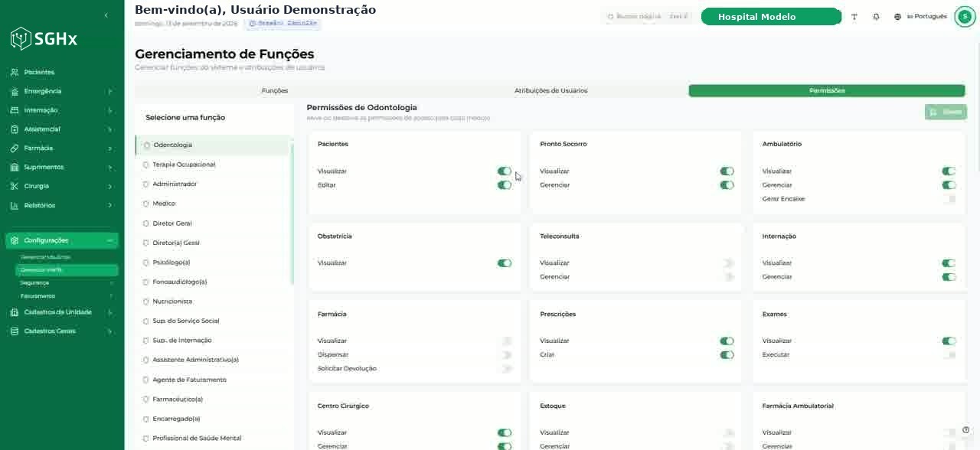
Task: Click the Emergência sidebar icon
Action: [15, 91]
